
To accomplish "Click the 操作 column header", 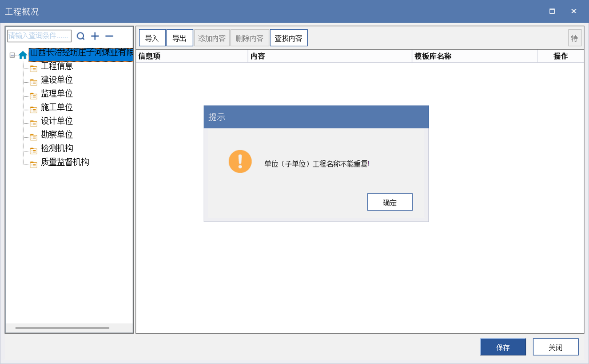I will [x=561, y=56].
